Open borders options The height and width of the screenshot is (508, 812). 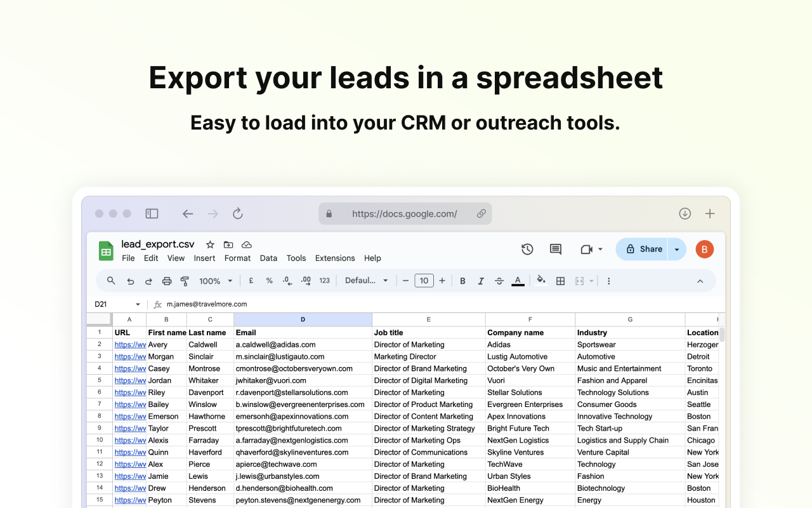pyautogui.click(x=560, y=281)
